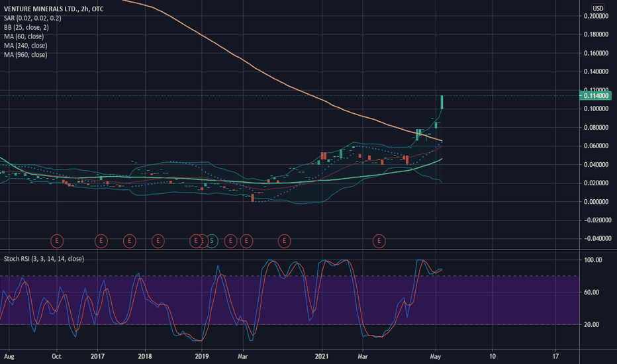Click the Mar label between 2019 and 2021

pos(243,356)
